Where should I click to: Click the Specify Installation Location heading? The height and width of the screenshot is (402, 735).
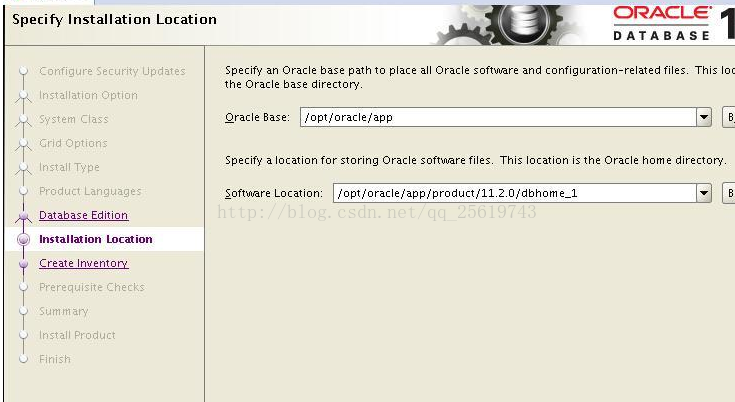pos(114,20)
